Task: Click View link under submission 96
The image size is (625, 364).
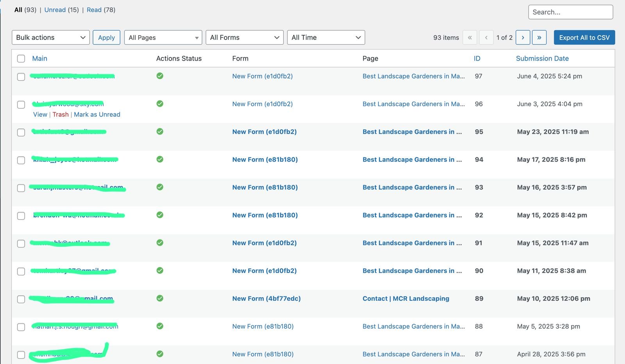Action: click(x=40, y=114)
